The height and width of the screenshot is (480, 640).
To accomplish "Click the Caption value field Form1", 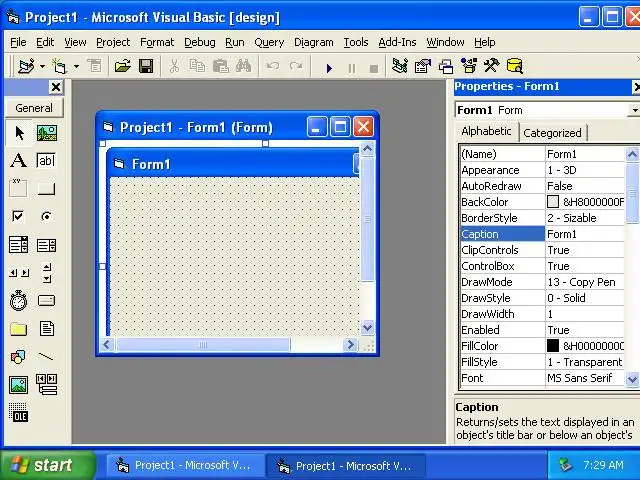I will [584, 234].
